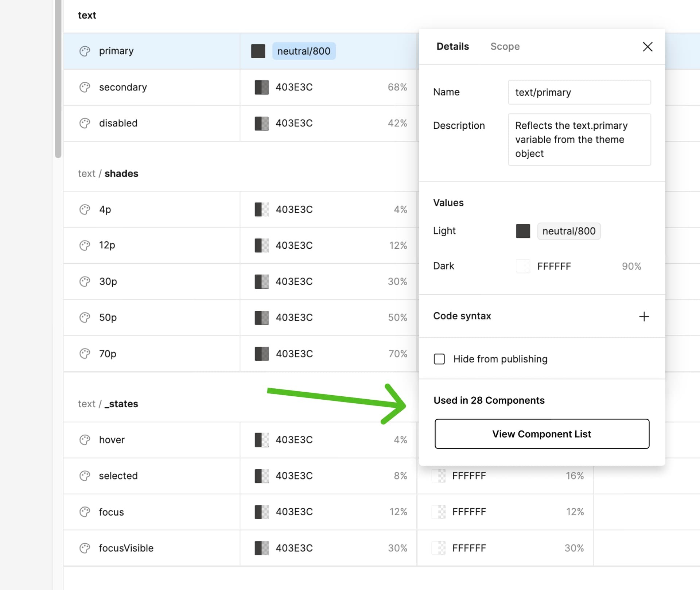The image size is (700, 590).
Task: Click the text group title at top
Action: point(87,15)
